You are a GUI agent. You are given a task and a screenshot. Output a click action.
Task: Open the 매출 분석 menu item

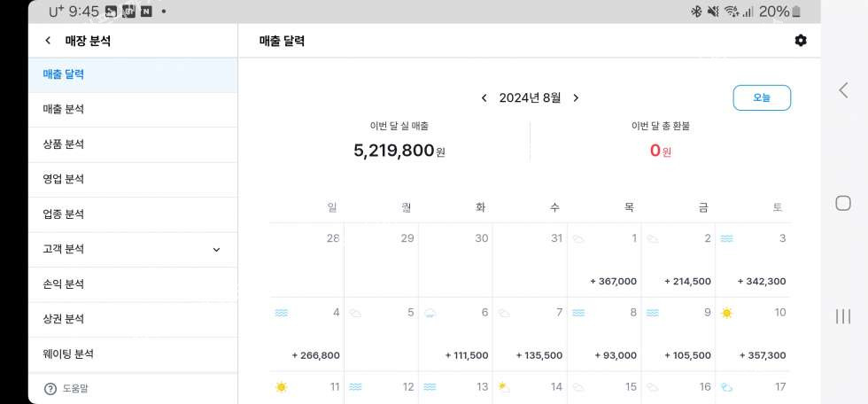point(64,109)
